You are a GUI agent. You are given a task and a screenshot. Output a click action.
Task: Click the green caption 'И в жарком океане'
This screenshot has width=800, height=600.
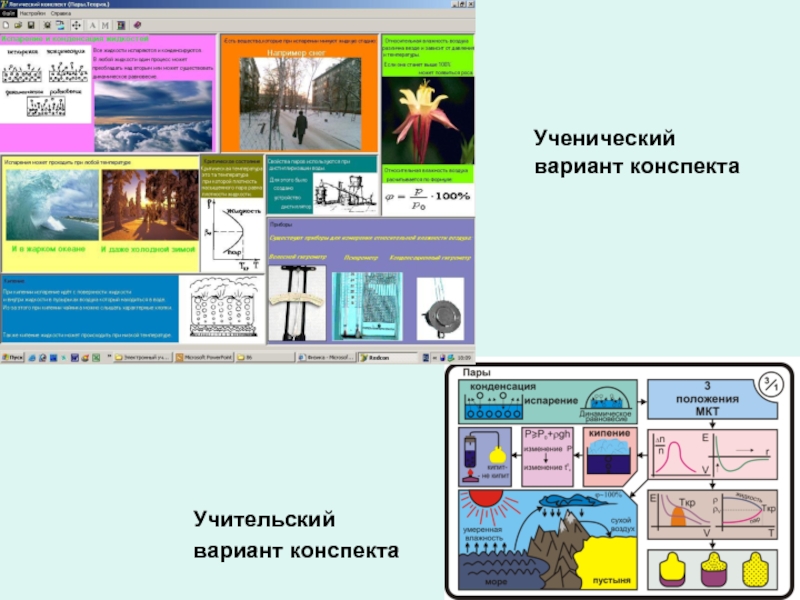[49, 249]
